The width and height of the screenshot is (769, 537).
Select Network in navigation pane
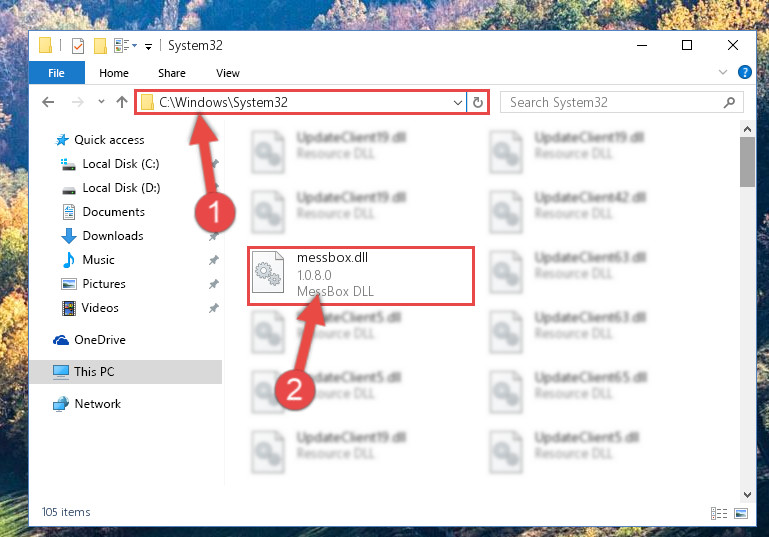coord(97,404)
